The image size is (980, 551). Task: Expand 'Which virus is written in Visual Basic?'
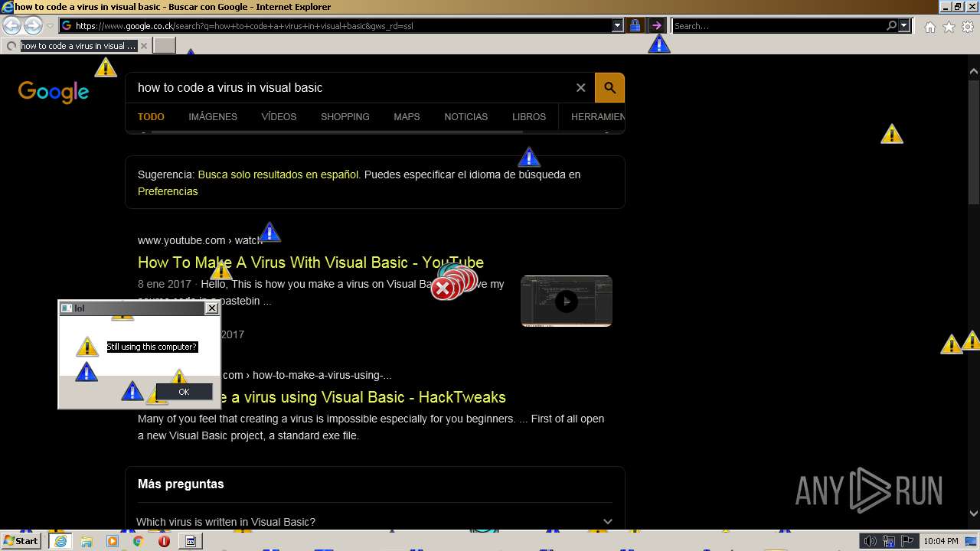(375, 522)
